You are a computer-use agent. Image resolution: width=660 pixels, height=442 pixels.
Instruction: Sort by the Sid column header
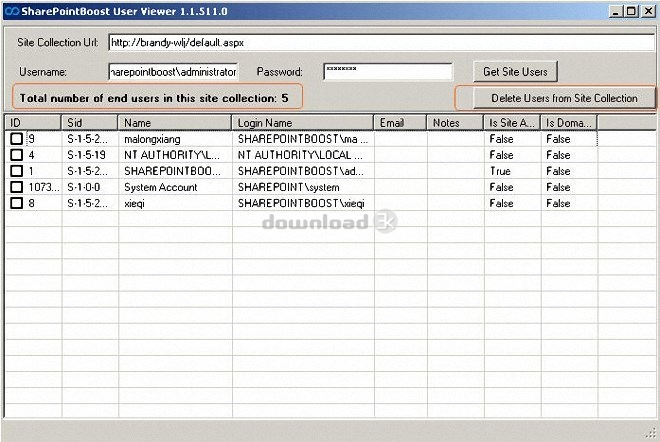click(x=89, y=122)
